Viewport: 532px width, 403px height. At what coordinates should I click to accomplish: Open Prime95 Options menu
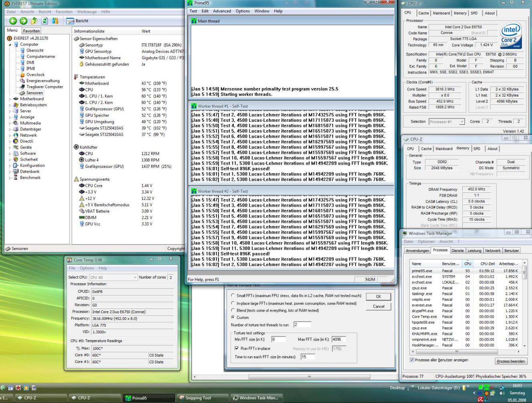[x=243, y=11]
